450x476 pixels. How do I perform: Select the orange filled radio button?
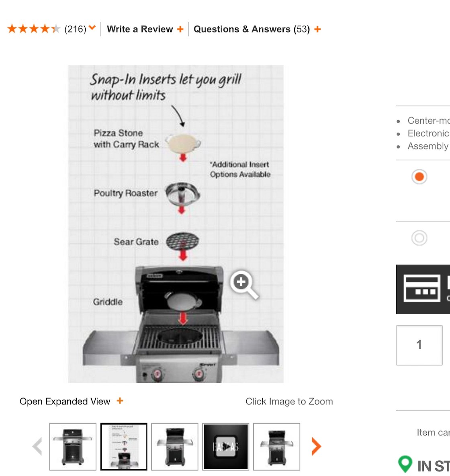tap(419, 176)
